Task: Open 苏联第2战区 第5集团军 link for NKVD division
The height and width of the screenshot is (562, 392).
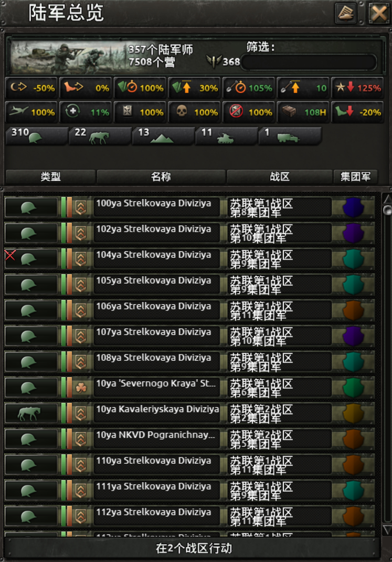Action: (x=279, y=440)
